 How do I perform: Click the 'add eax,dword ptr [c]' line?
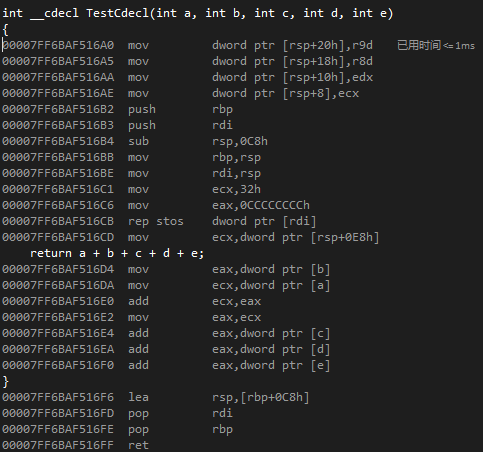point(166,333)
